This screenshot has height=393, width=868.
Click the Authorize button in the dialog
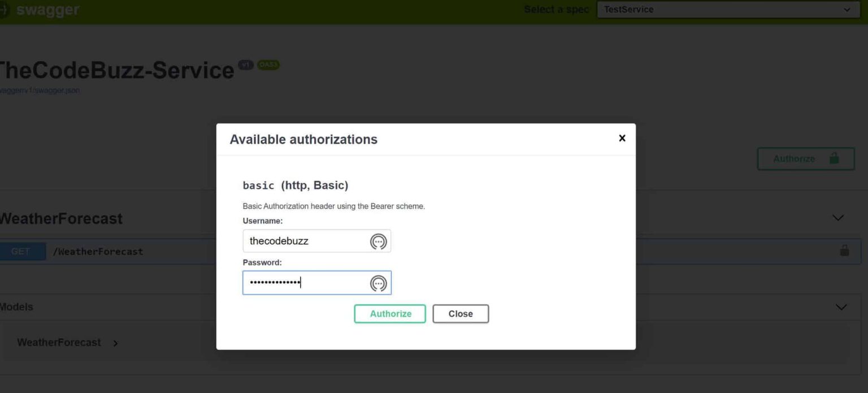point(390,314)
